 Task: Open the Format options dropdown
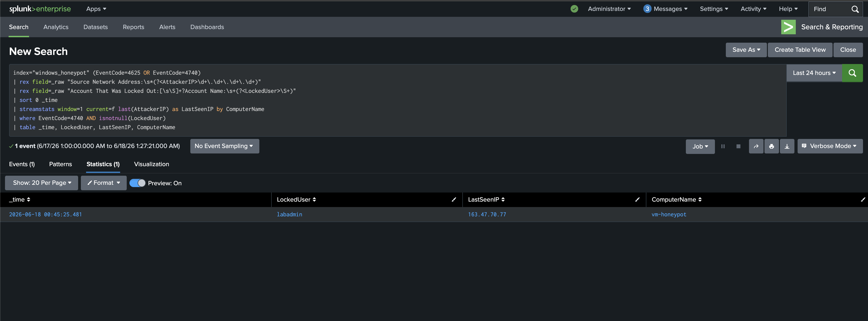(103, 183)
